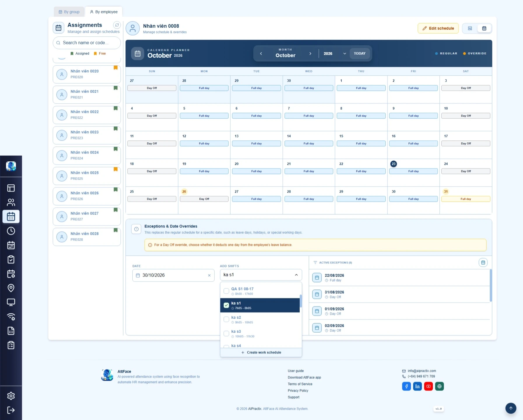523x420 pixels.
Task: Jump to TODAY in calendar
Action: pyautogui.click(x=359, y=54)
